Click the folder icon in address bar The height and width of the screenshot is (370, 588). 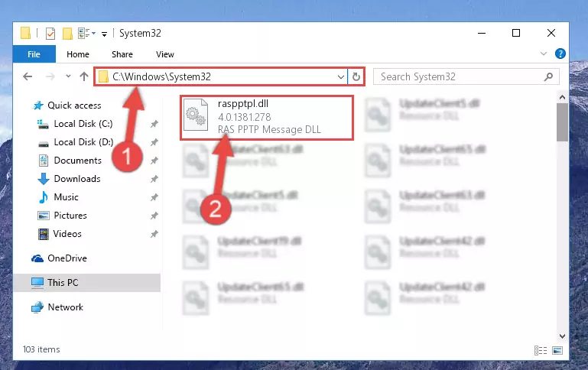103,77
